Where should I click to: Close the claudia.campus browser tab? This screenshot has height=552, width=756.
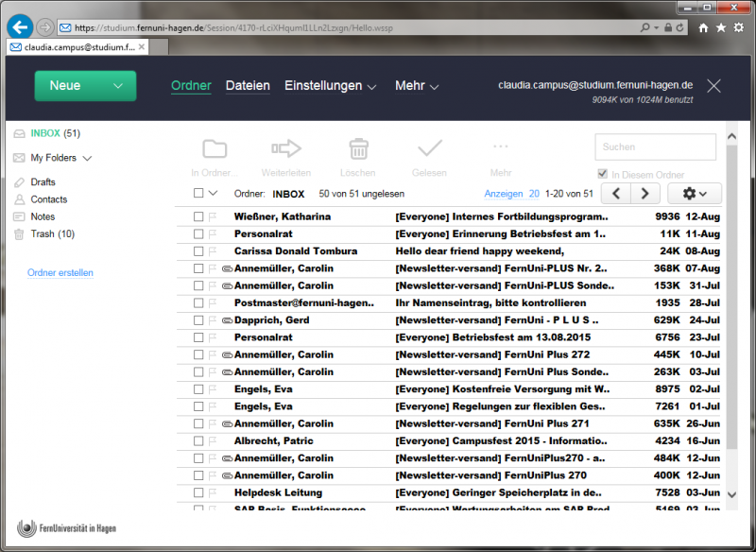(x=141, y=46)
